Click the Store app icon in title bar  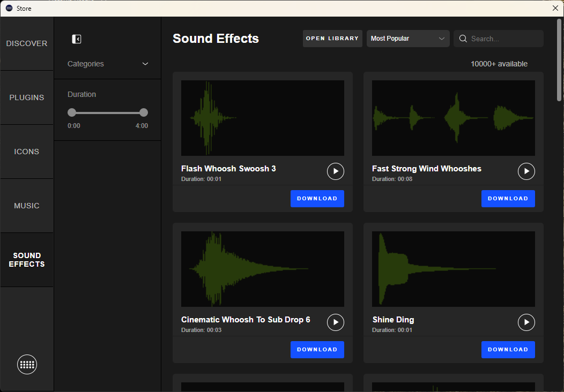[9, 8]
